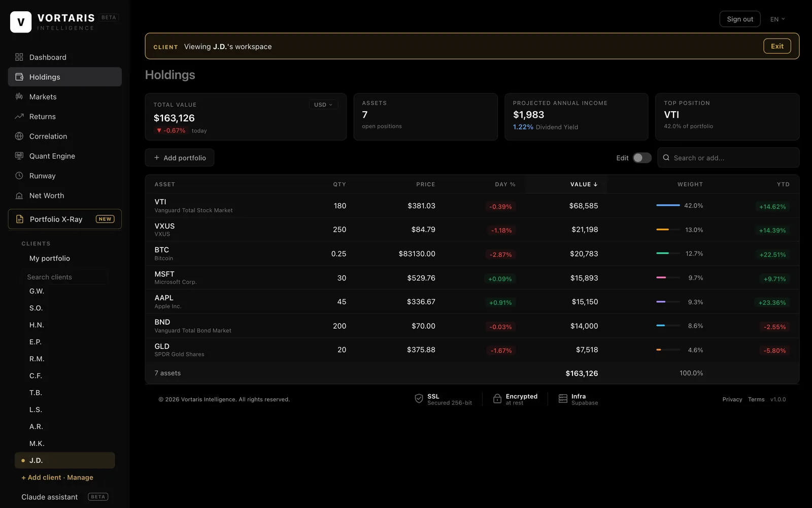Click the VTI weight bar
Image resolution: width=812 pixels, height=508 pixels.
tap(668, 205)
